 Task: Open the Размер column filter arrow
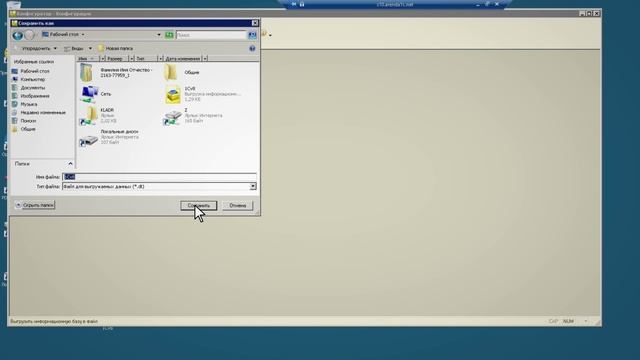(131, 59)
